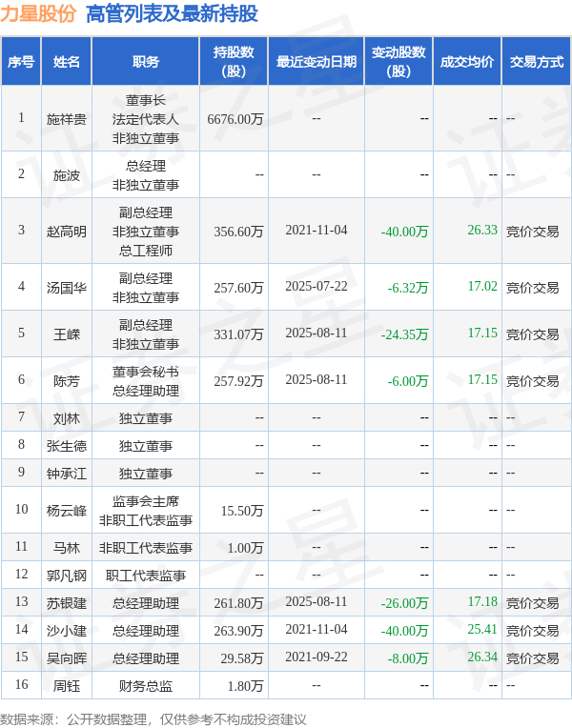This screenshot has height=728, width=572.
Task: Select the name 苏银建
Action: 67,603
